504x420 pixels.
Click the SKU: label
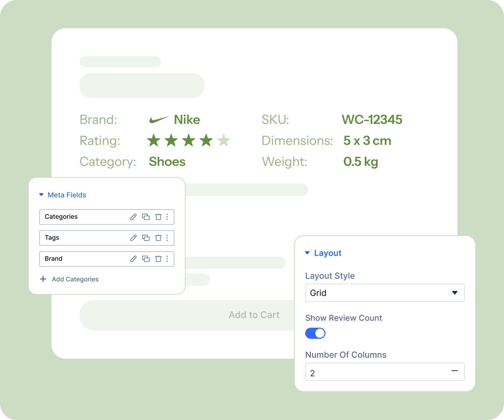275,120
